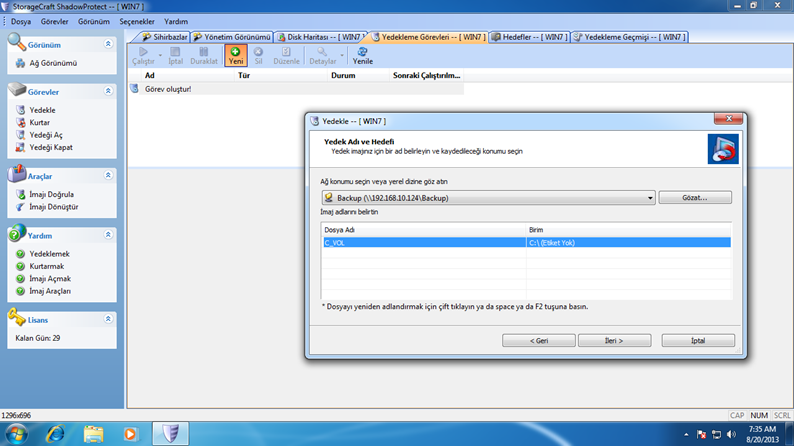Click the Duraklat pause toolbar icon
This screenshot has width=794, height=446.
[204, 56]
